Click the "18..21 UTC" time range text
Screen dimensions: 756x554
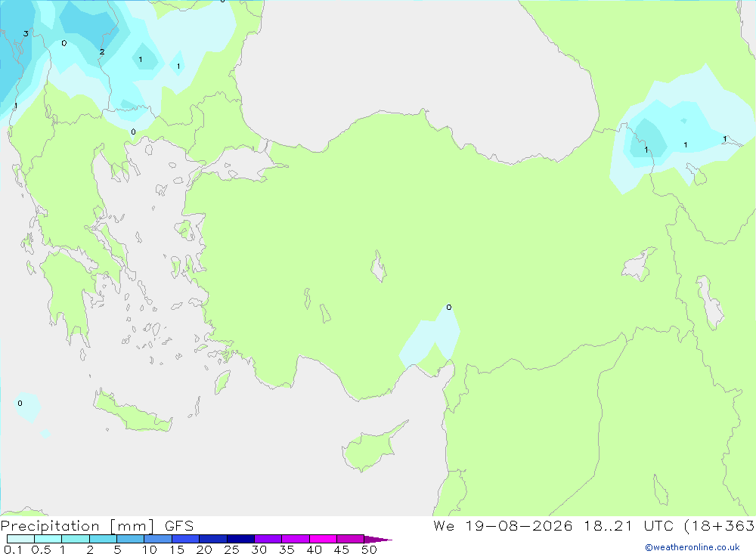628,526
